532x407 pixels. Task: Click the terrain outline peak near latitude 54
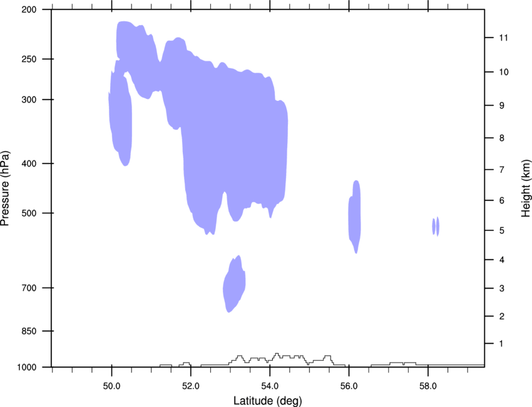click(x=277, y=355)
